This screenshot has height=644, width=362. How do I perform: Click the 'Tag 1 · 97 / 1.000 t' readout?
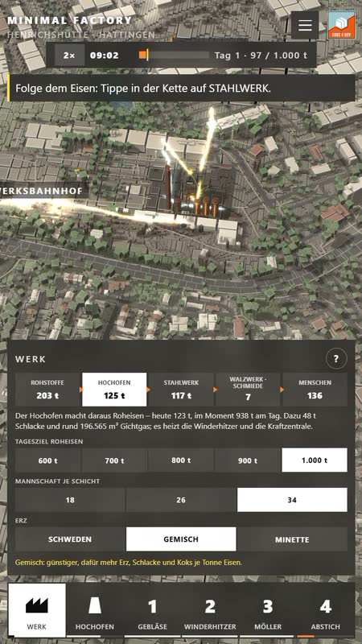(261, 56)
